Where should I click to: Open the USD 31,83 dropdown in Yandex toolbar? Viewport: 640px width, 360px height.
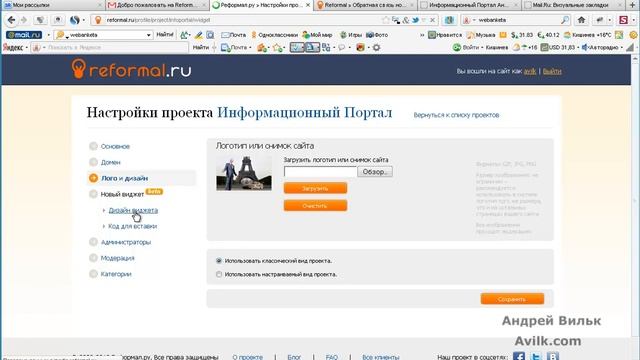(578, 48)
